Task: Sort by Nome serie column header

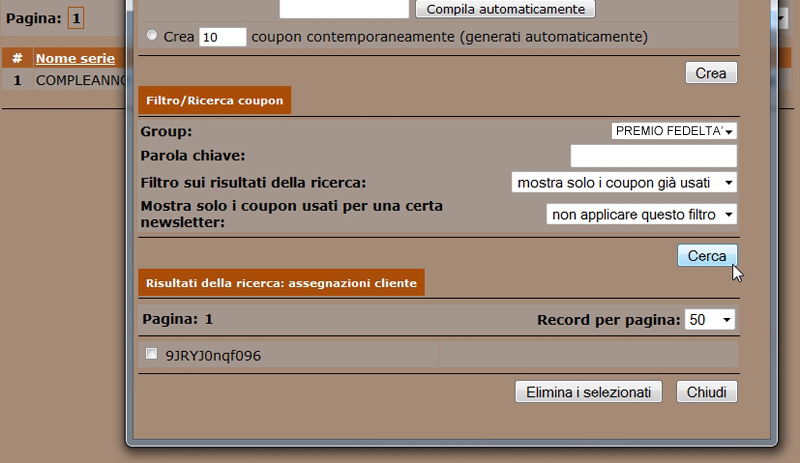Action: [75, 58]
